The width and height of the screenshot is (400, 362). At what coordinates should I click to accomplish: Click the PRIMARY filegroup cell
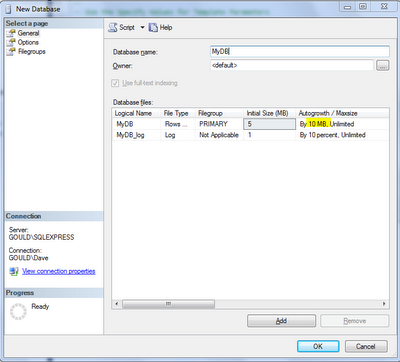pyautogui.click(x=219, y=124)
